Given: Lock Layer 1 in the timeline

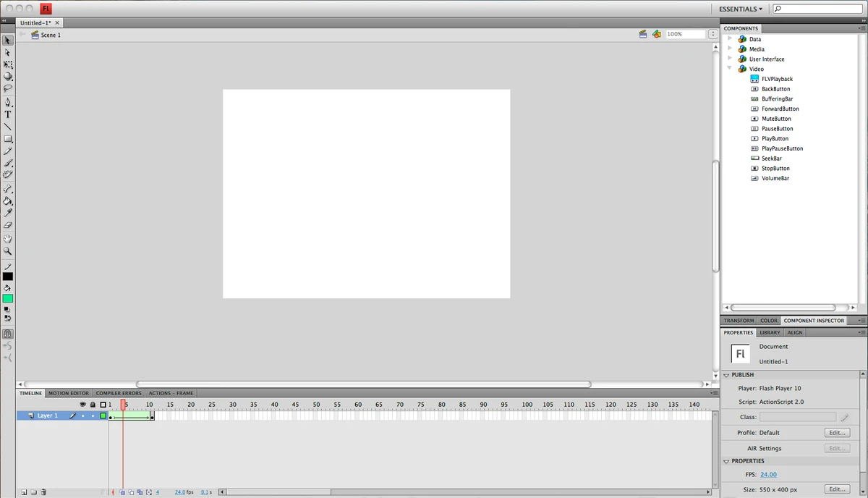Looking at the screenshot, I should tap(93, 415).
